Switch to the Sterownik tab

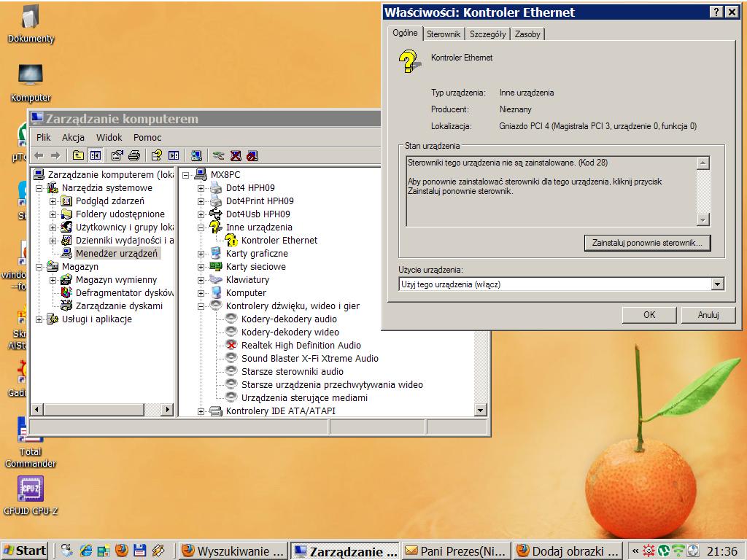click(x=444, y=34)
